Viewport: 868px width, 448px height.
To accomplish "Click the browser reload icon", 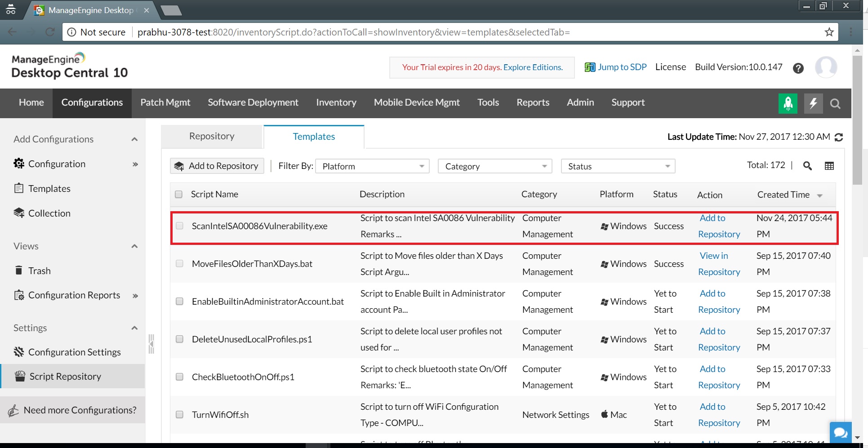I will (x=50, y=32).
